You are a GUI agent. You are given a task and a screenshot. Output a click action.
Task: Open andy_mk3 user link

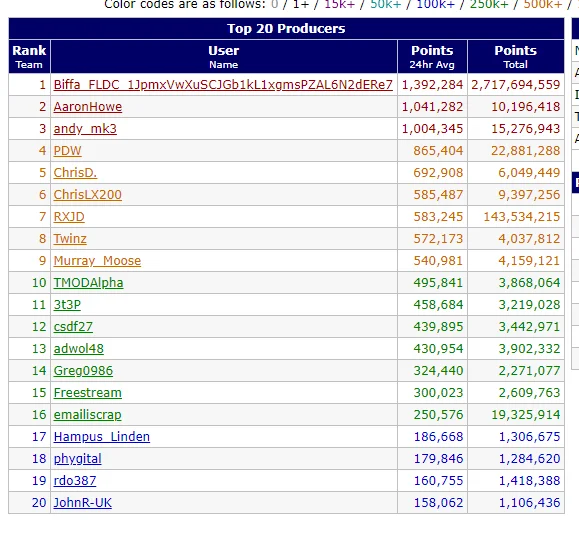85,129
